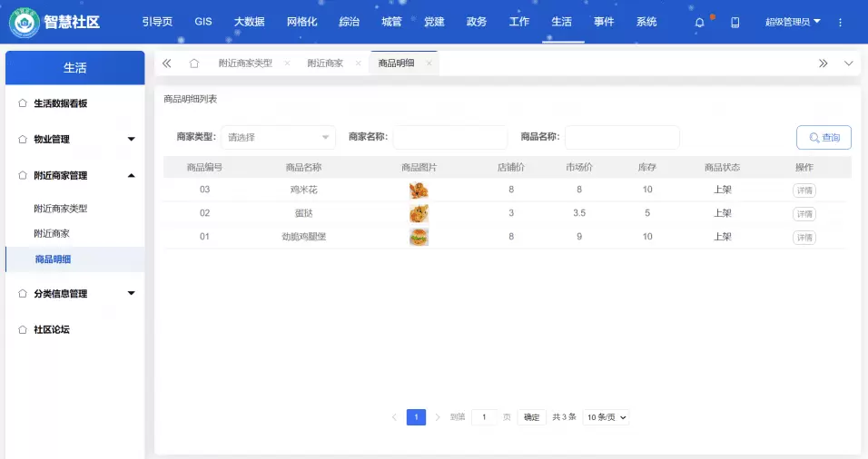Viewport: 868px width, 459px height.
Task: Focus the jump-to-page number field
Action: point(484,417)
